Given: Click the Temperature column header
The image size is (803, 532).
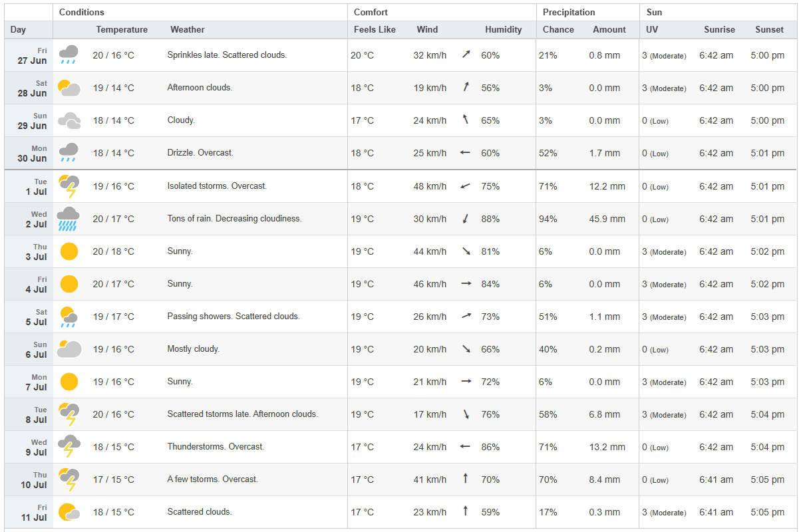Looking at the screenshot, I should coord(122,30).
